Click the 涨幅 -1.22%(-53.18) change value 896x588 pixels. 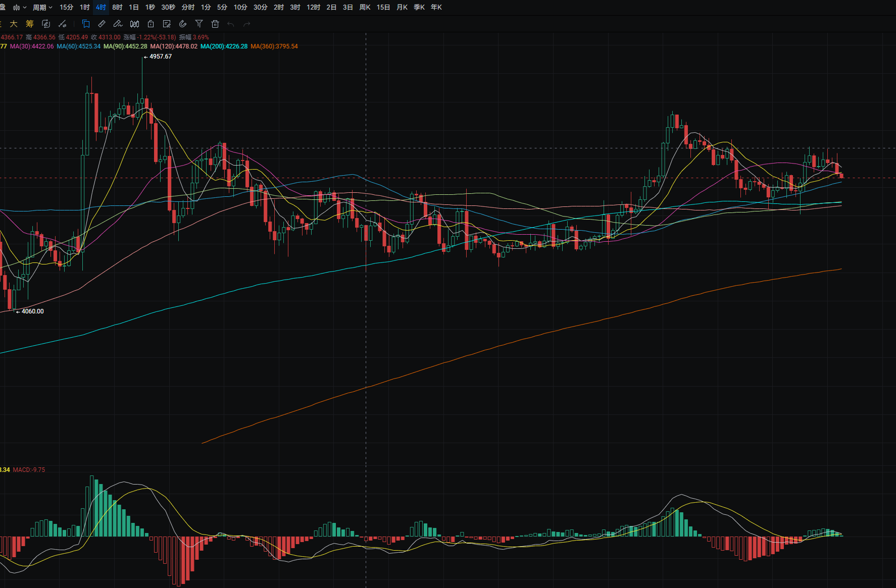click(x=150, y=37)
